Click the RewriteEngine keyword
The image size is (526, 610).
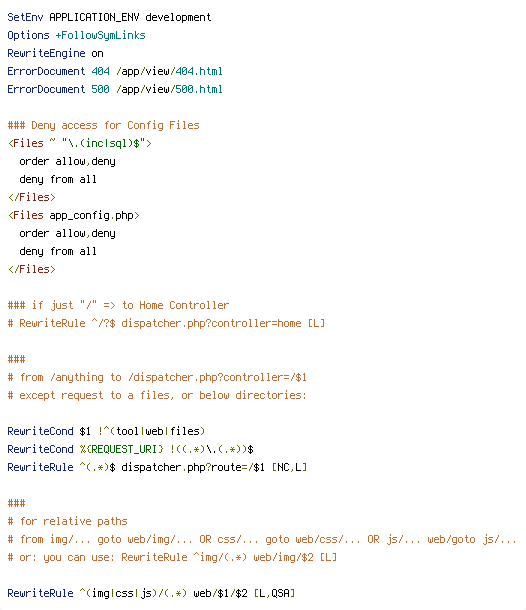[x=46, y=53]
